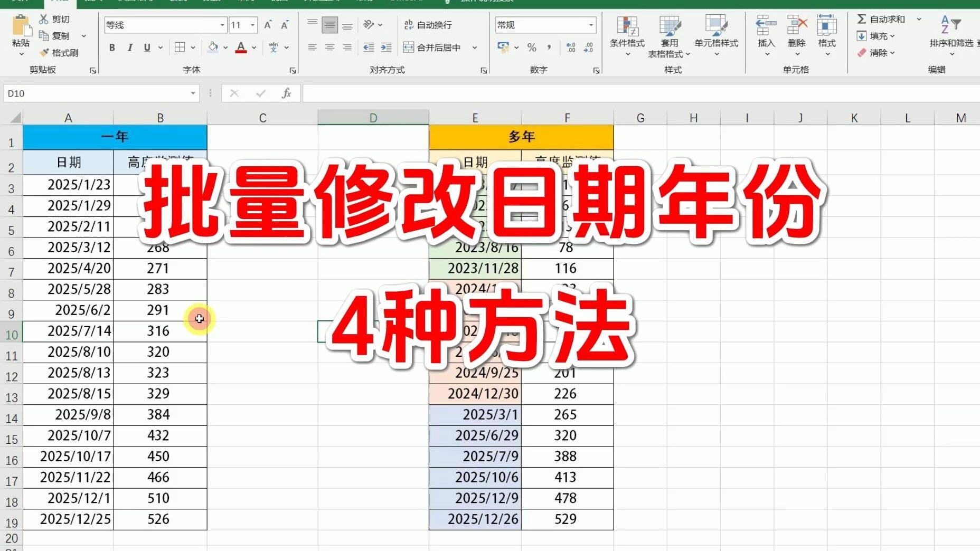980x551 pixels.
Task: Open Cell Styles (单元格样式)
Action: 717,35
